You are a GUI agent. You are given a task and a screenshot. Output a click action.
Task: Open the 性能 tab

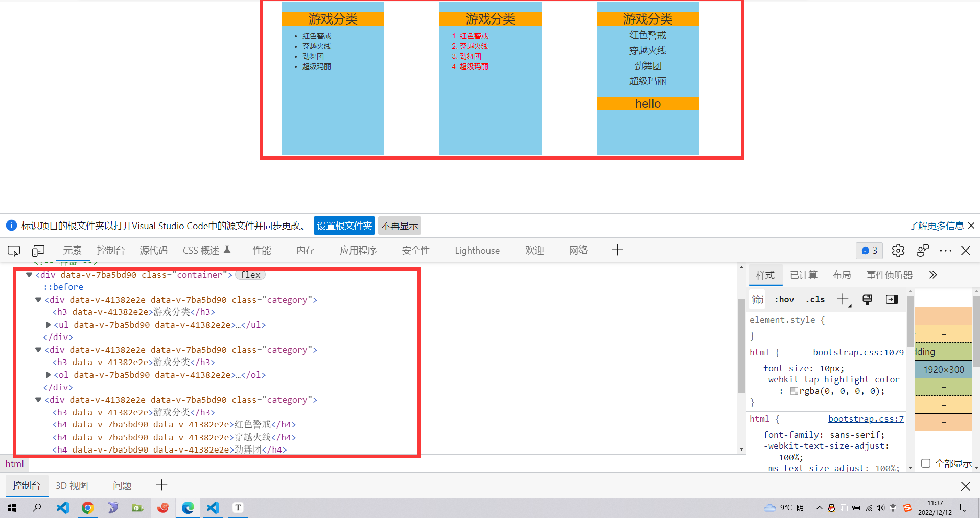[x=262, y=251]
